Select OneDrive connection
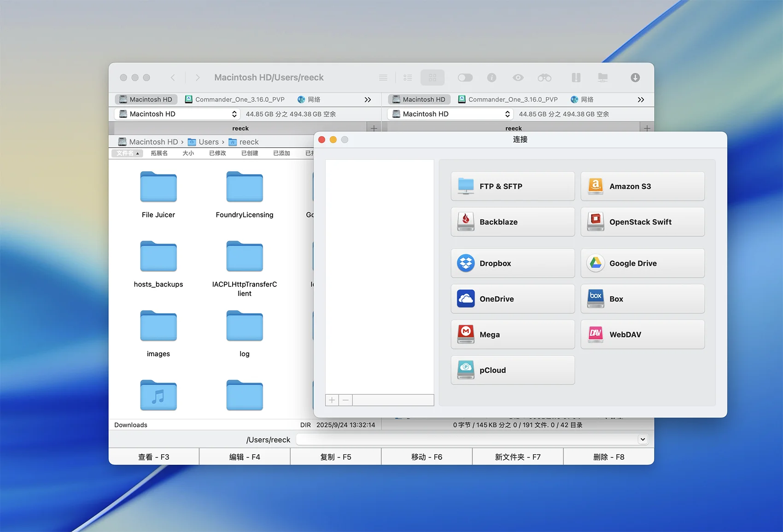The height and width of the screenshot is (532, 783). pos(513,298)
